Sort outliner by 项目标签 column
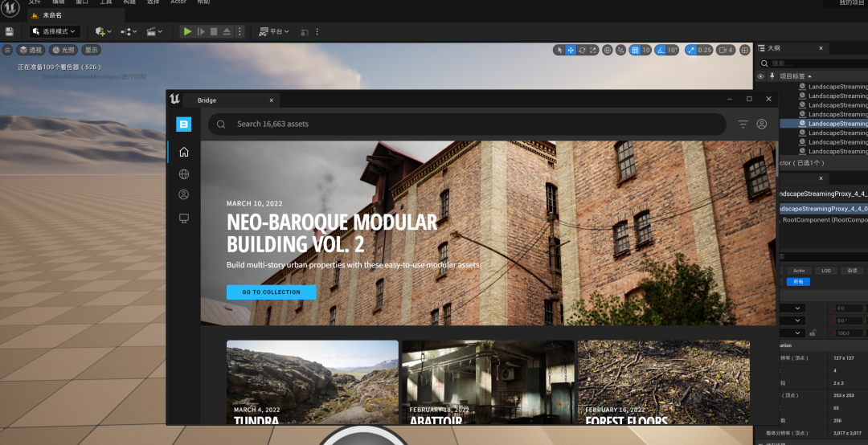This screenshot has height=445, width=868. [x=796, y=76]
